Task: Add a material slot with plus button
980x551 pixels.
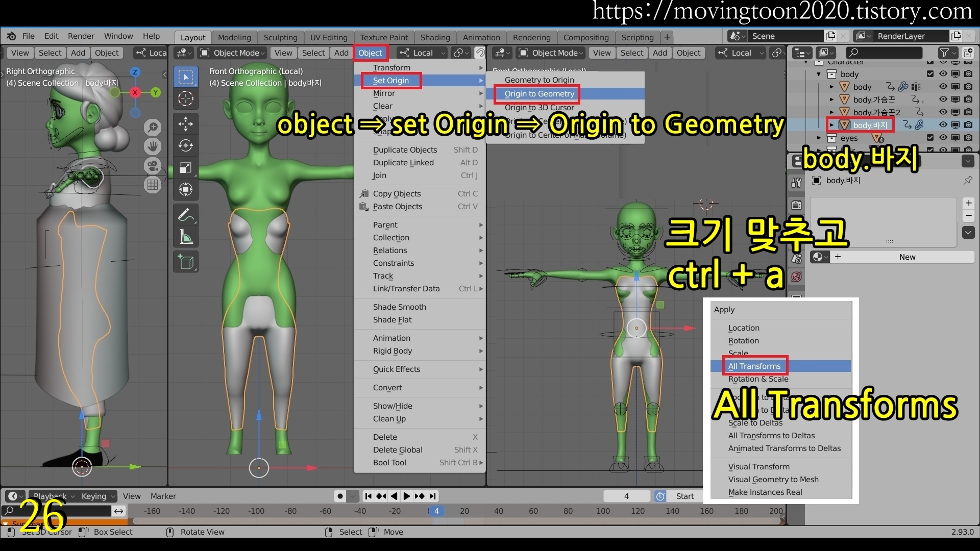Action: click(968, 203)
